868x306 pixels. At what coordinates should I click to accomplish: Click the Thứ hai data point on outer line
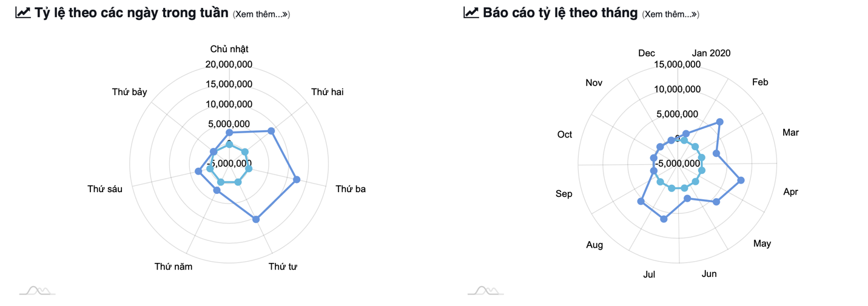click(x=271, y=131)
